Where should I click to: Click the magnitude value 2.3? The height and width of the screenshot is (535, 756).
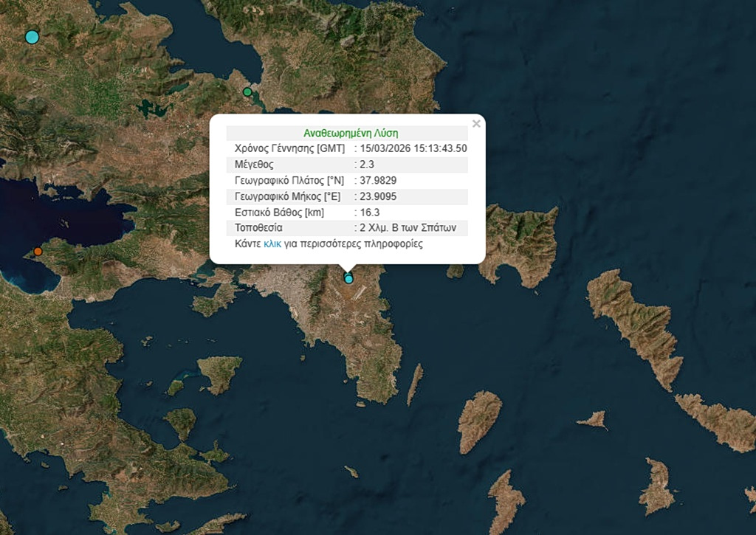(367, 165)
